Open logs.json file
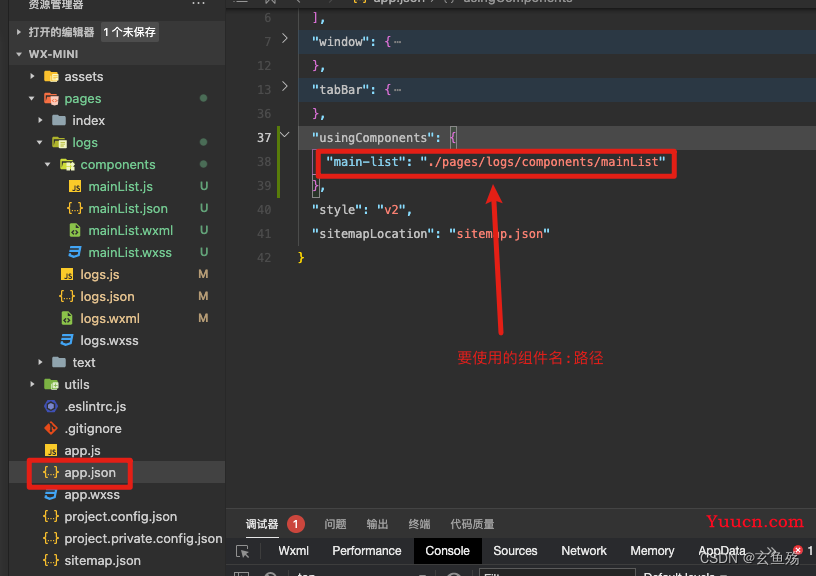The image size is (816, 576). (107, 296)
